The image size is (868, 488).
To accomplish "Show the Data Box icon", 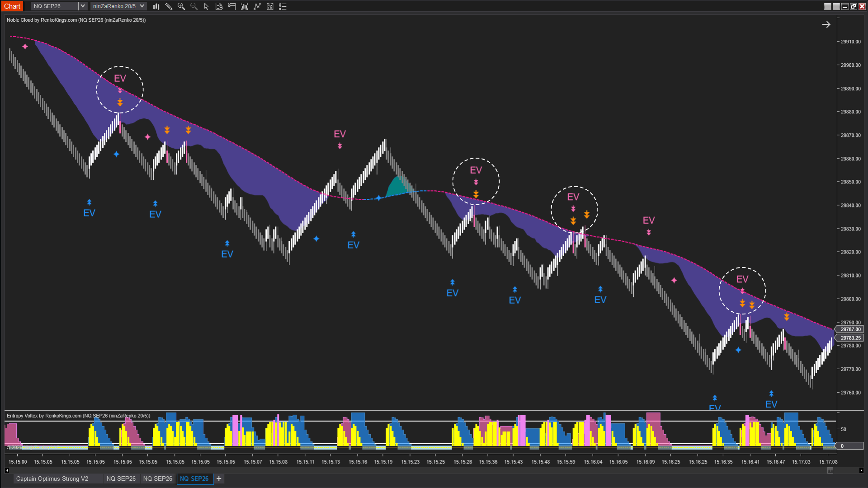I will pos(219,6).
